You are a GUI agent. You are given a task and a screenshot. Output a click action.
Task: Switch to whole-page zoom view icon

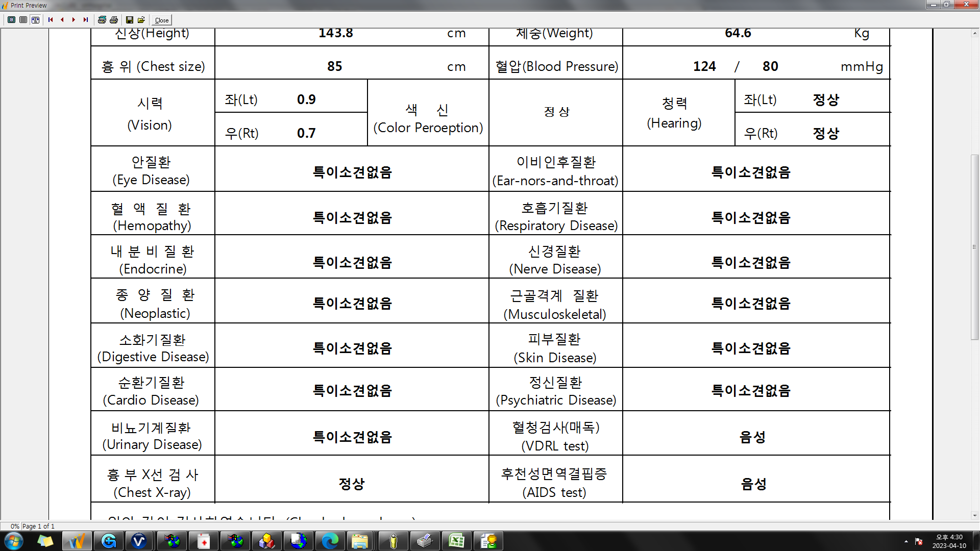11,20
